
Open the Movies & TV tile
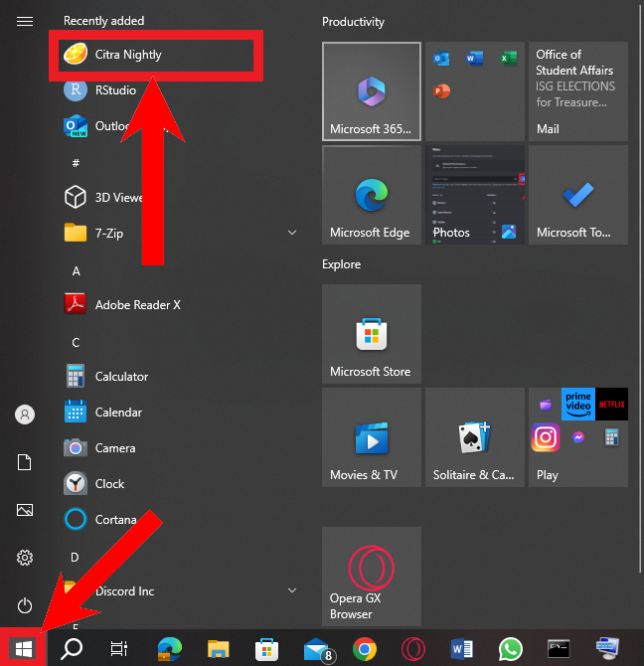coord(372,437)
